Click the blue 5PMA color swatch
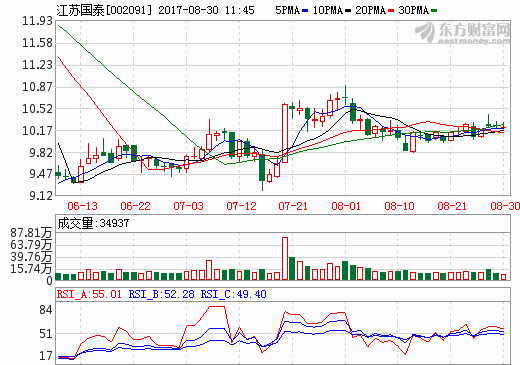The image size is (520, 365). click(305, 11)
